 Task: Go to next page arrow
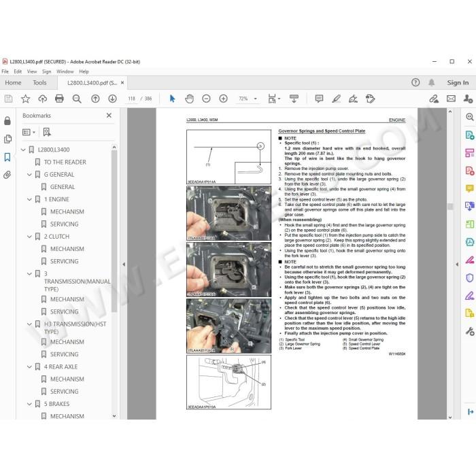coord(112,99)
